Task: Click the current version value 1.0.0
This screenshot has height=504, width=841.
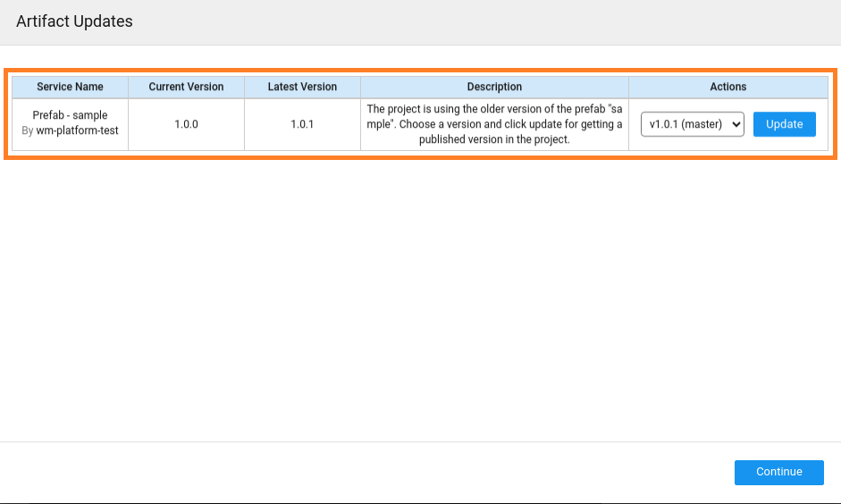Action: [x=186, y=124]
